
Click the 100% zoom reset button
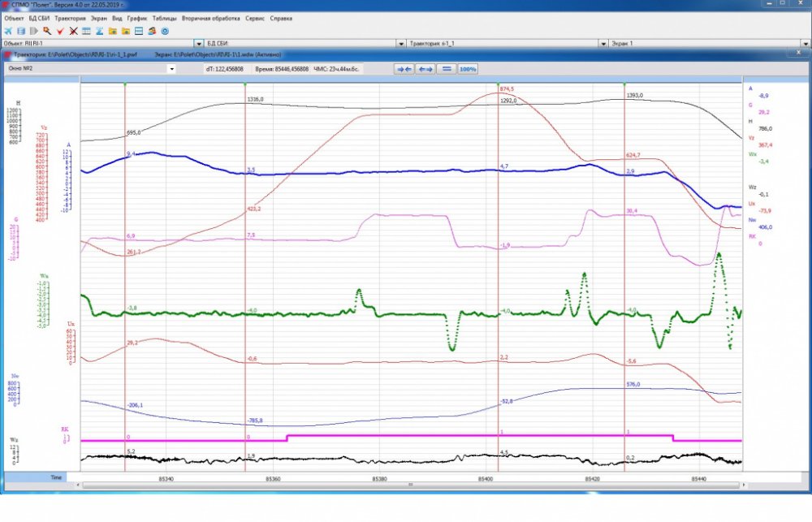pos(468,69)
